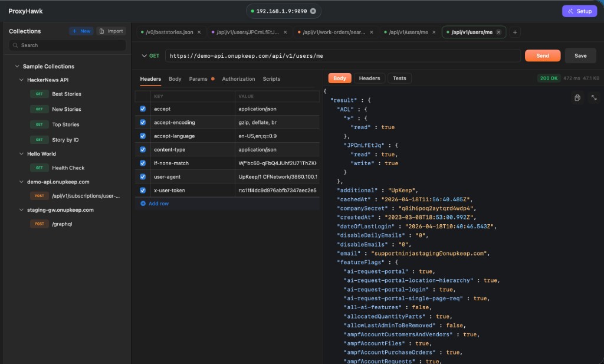Select the response Body tab
This screenshot has width=604, height=364.
point(339,78)
